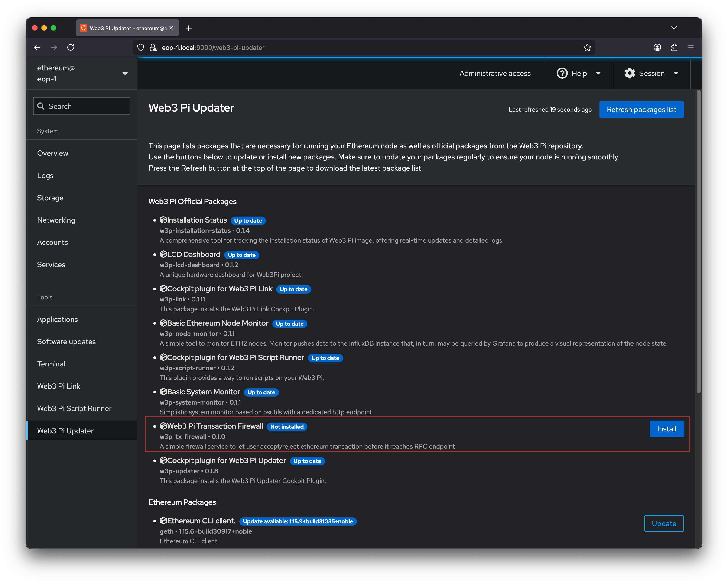
Task: Open Applications in the sidebar
Action: (82, 319)
